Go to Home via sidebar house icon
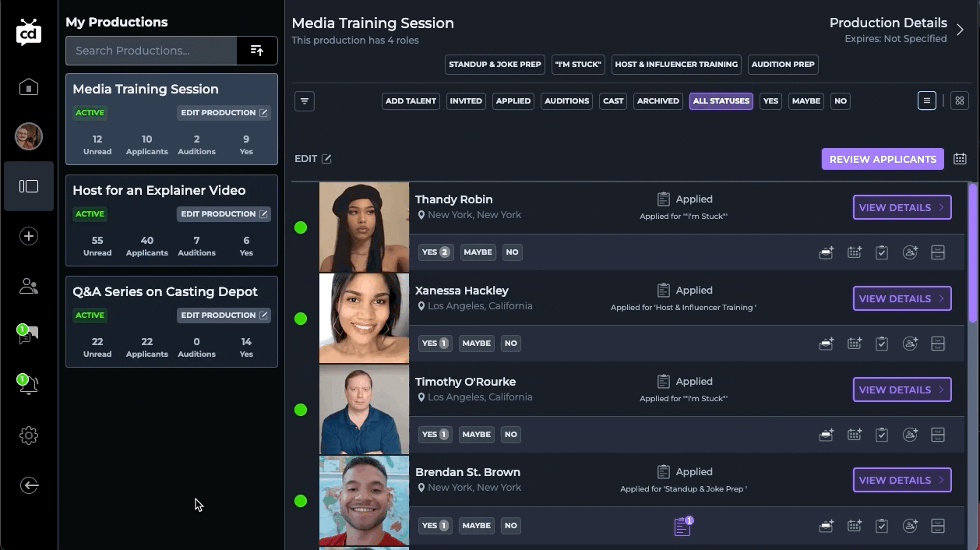Image resolution: width=980 pixels, height=550 pixels. [x=29, y=86]
